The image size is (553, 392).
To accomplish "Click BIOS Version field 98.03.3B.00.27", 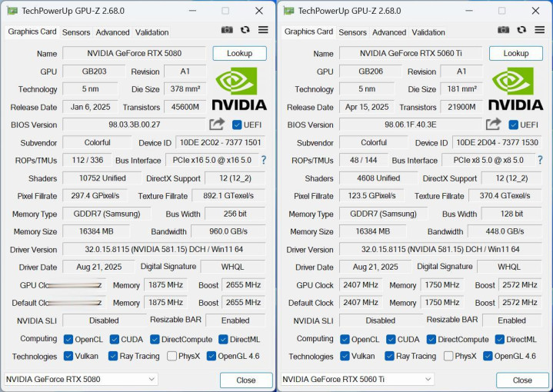I will 134,125.
